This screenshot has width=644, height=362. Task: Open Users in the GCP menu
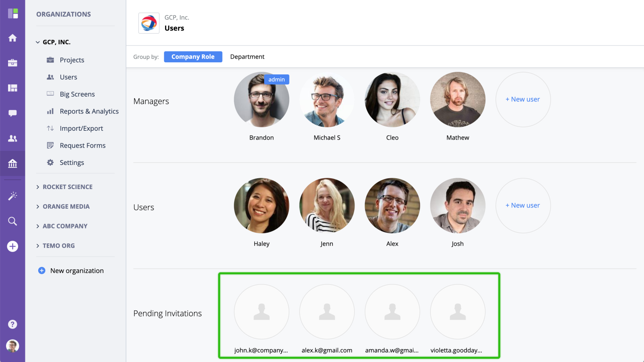[68, 77]
